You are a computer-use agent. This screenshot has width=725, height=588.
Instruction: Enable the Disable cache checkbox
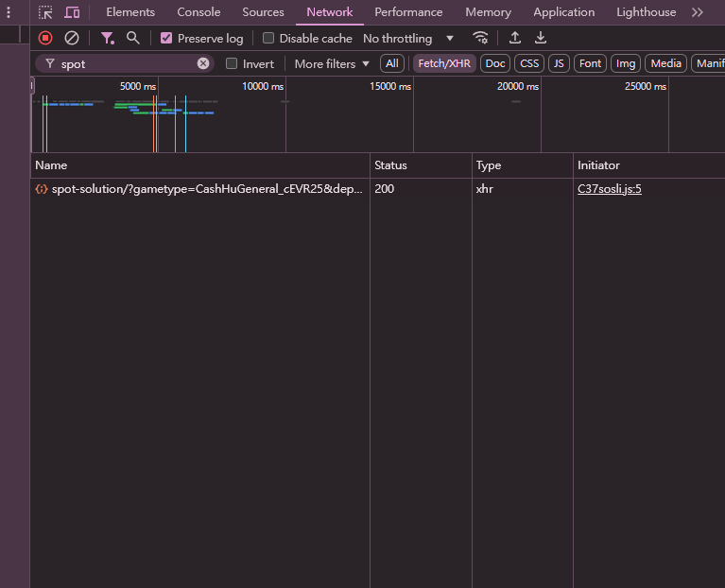point(268,38)
